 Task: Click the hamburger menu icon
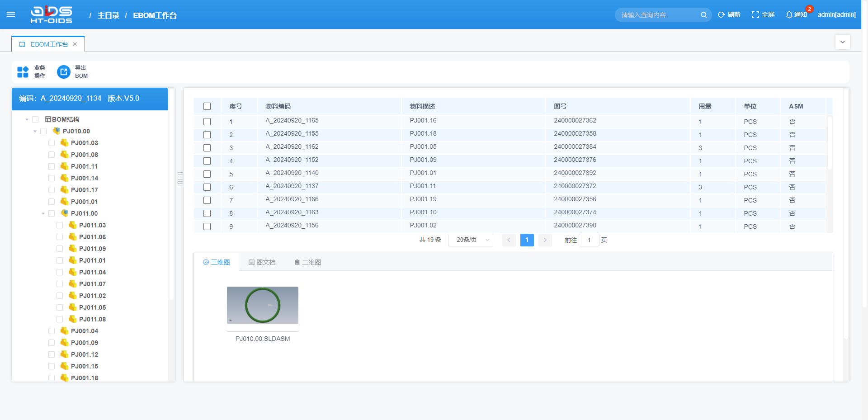pos(11,14)
